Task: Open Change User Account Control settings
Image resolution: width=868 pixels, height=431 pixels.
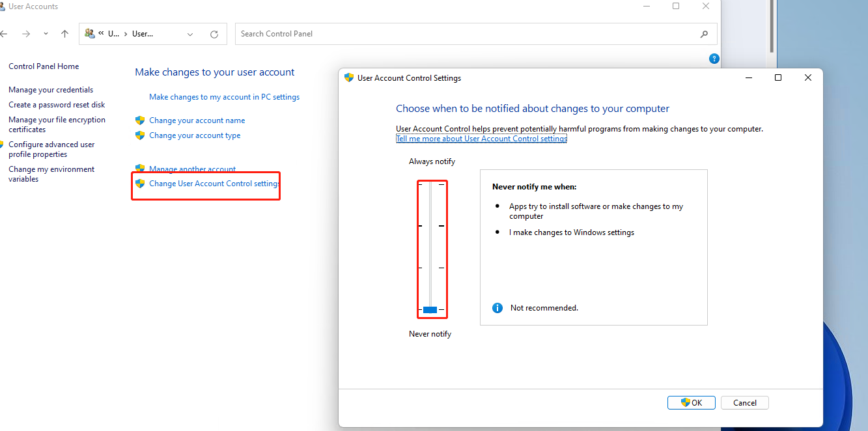Action: [214, 184]
